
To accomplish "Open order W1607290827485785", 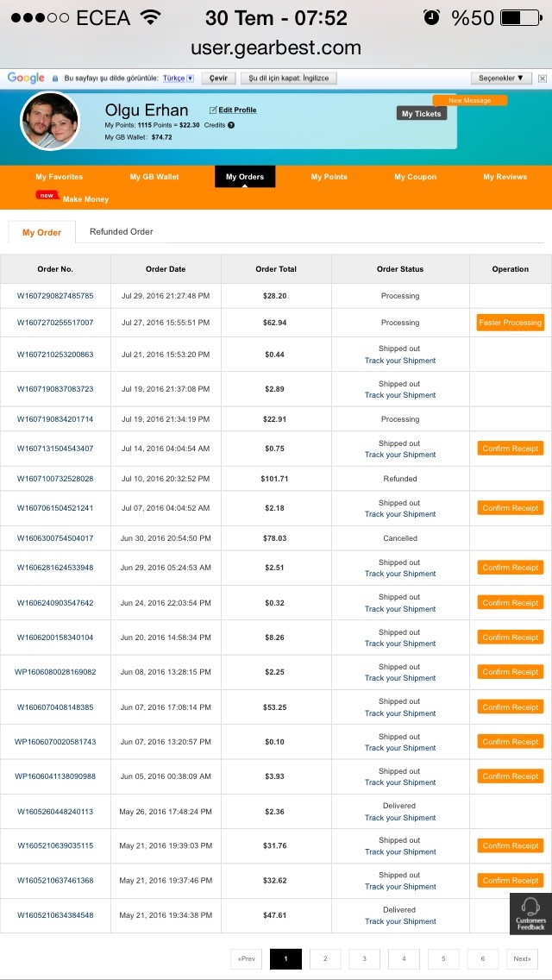I will [55, 296].
